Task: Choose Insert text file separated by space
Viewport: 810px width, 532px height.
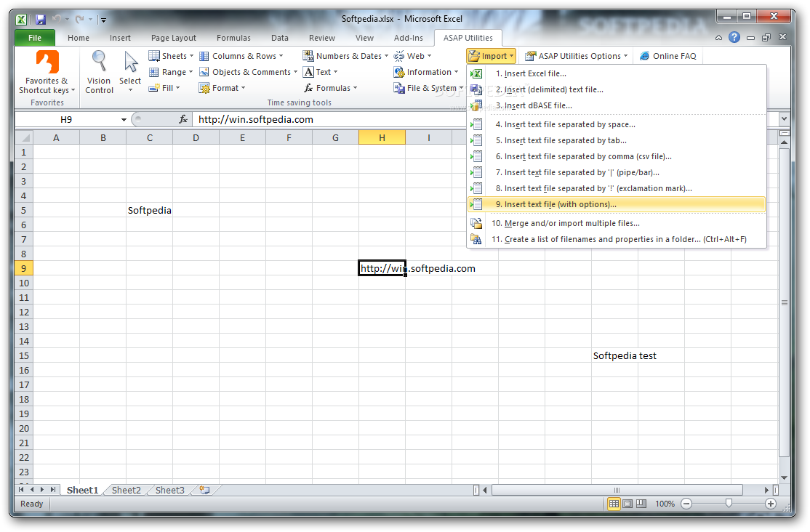Action: [617, 124]
